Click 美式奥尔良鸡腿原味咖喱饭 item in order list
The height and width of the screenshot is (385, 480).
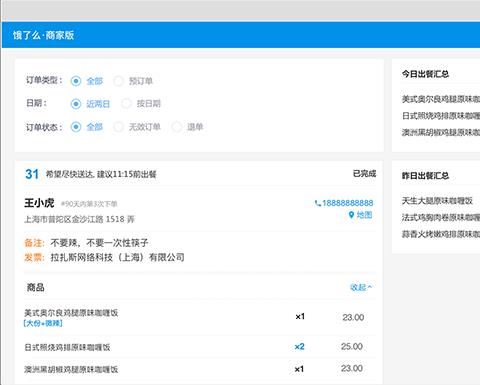coord(71,313)
